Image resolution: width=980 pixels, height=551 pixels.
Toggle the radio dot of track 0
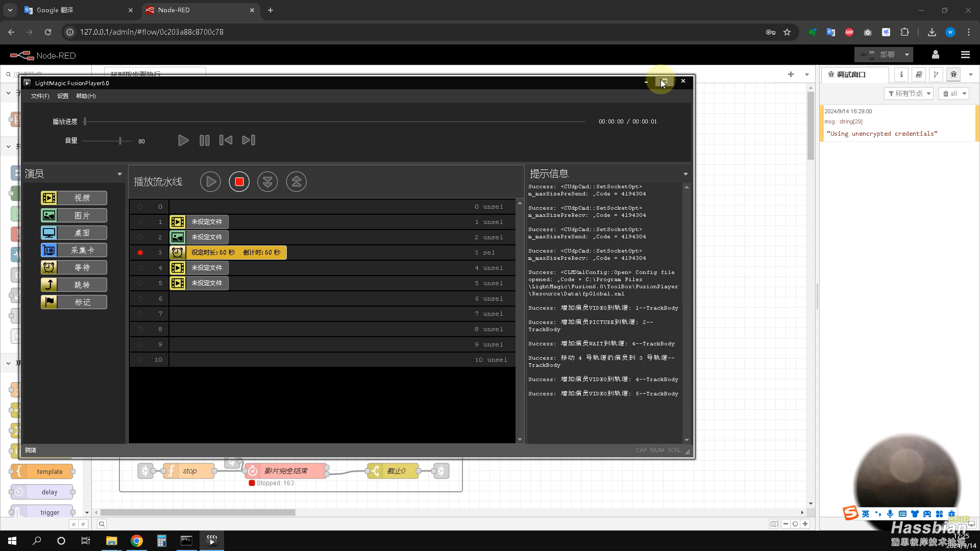(140, 207)
